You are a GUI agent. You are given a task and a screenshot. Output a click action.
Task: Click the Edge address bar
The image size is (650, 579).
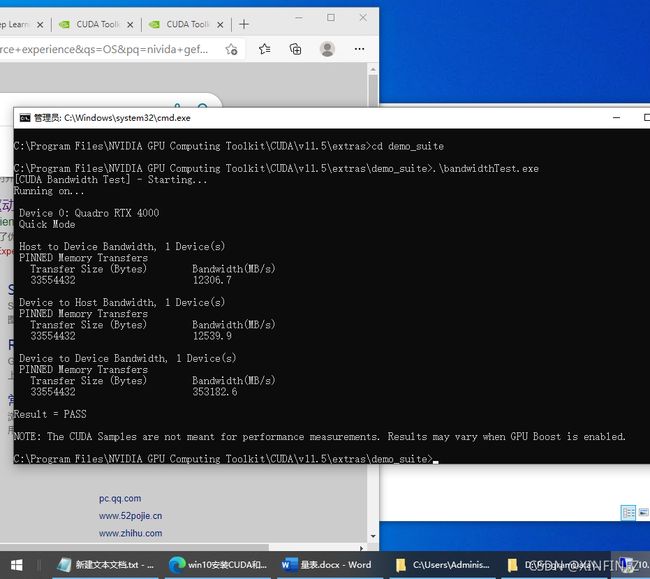[x=110, y=49]
